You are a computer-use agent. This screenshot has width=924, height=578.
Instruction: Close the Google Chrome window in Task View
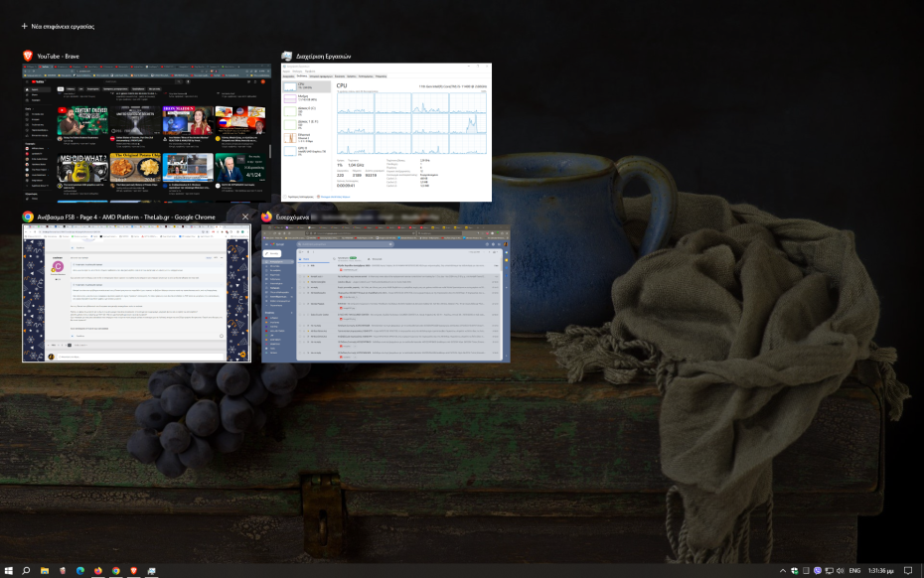click(x=245, y=217)
